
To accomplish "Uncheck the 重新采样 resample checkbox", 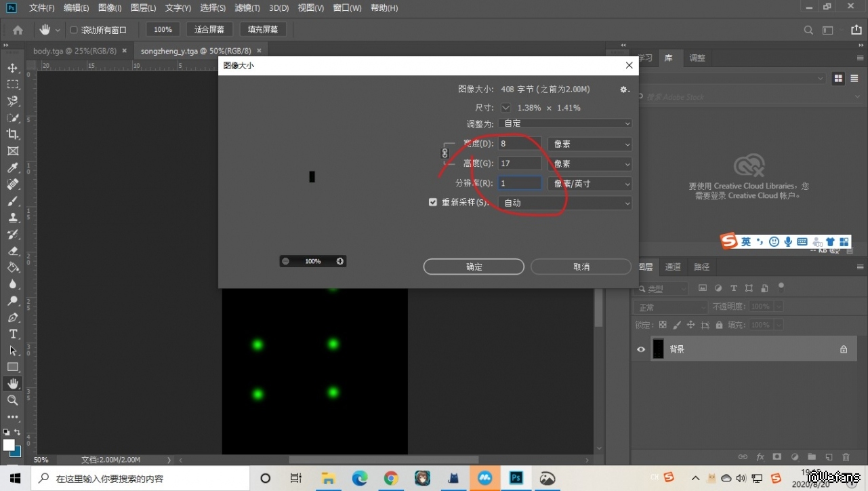I will click(x=433, y=202).
